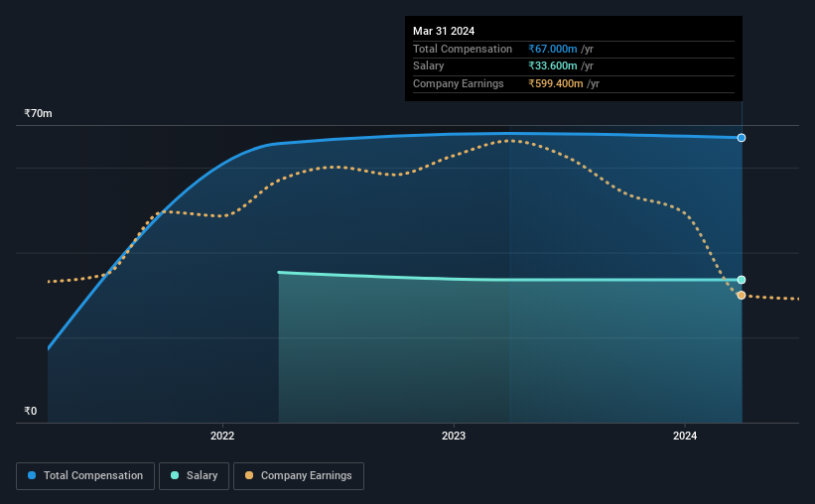Click the Total Compensation tooltip row label
Image resolution: width=815 pixels, height=504 pixels.
click(463, 49)
